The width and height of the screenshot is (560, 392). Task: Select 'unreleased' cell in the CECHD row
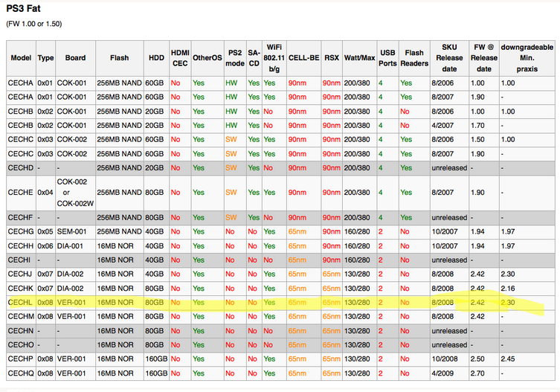449,168
